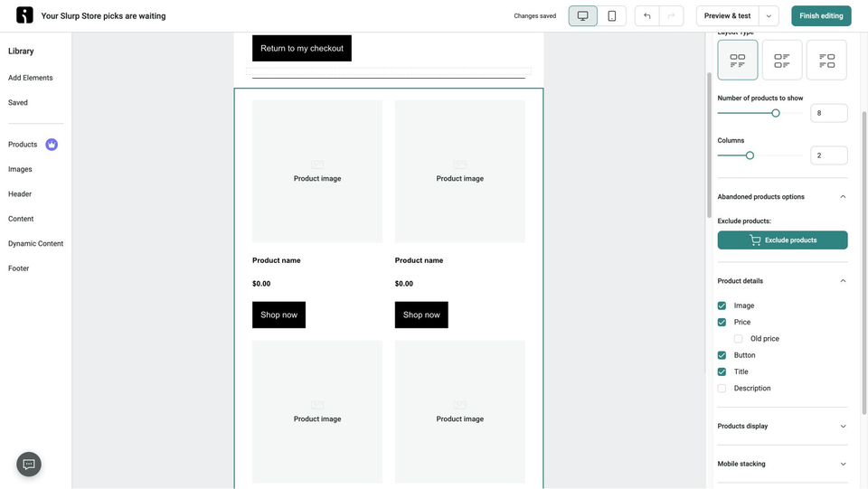Image resolution: width=868 pixels, height=489 pixels.
Task: Collapse Abandoned products options section
Action: point(843,197)
